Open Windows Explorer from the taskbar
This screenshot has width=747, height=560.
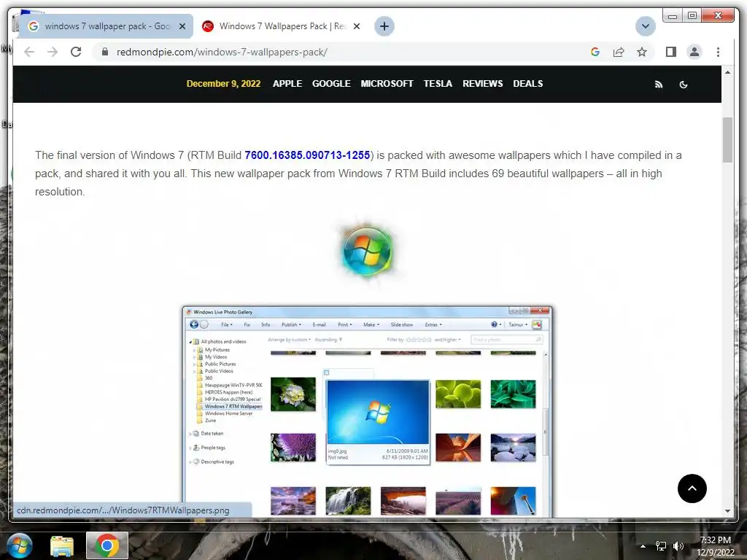(62, 546)
